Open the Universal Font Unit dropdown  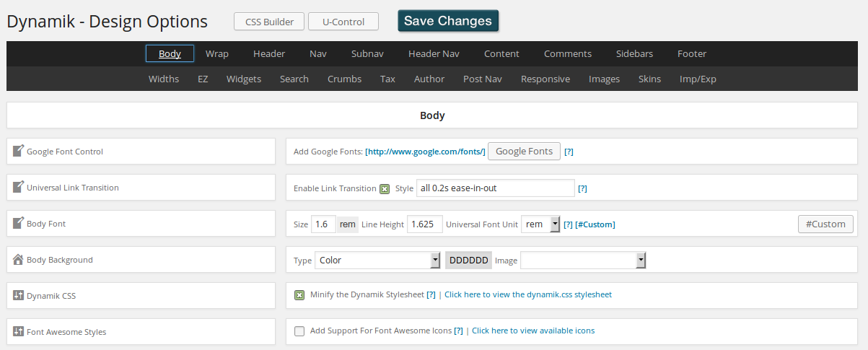540,224
